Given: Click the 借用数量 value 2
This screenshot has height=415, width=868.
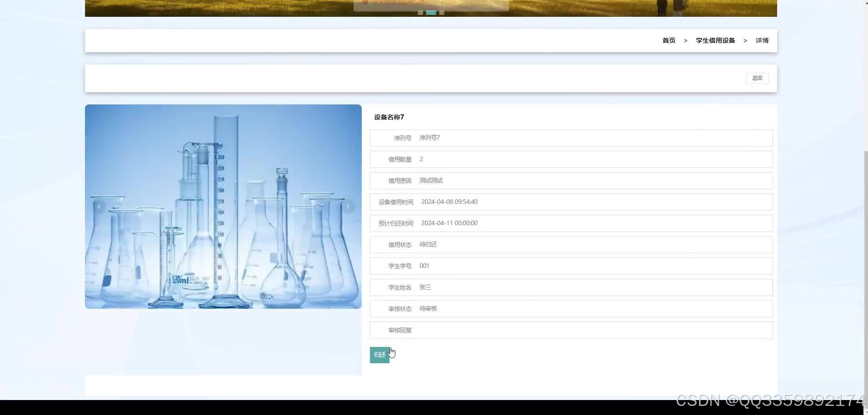Looking at the screenshot, I should [x=421, y=159].
